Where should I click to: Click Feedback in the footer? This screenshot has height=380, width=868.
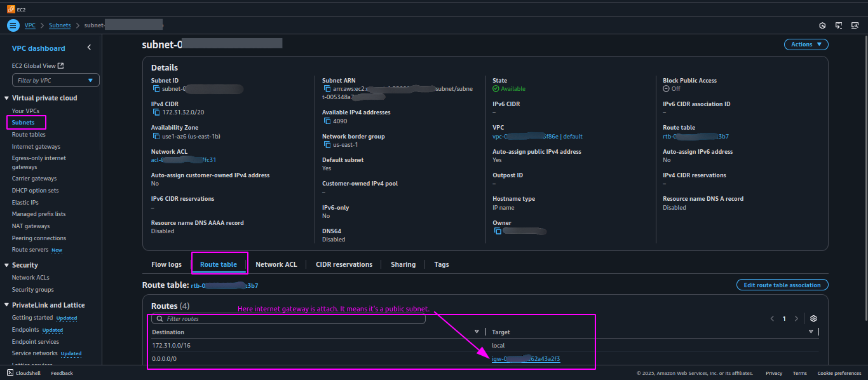[62, 373]
